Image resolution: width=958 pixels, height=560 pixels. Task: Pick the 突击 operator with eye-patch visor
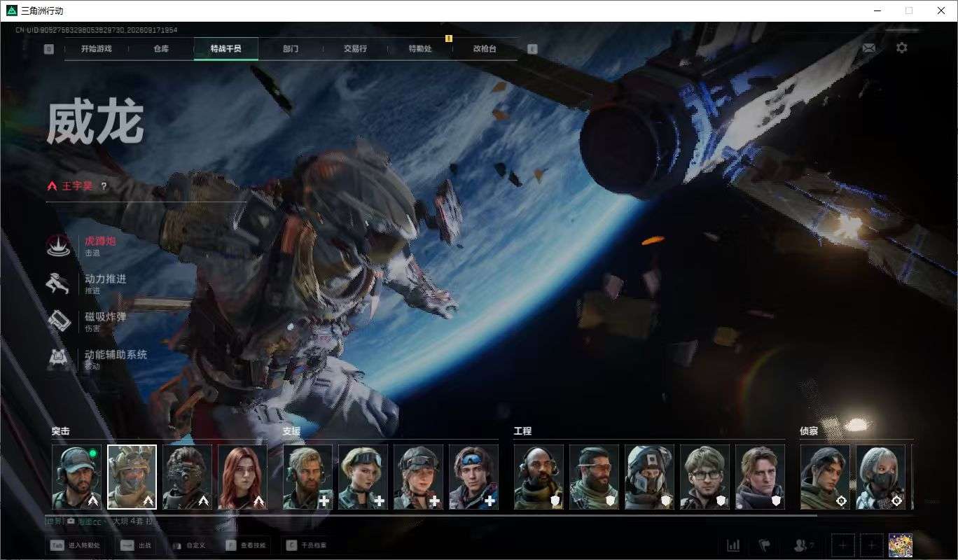click(187, 477)
